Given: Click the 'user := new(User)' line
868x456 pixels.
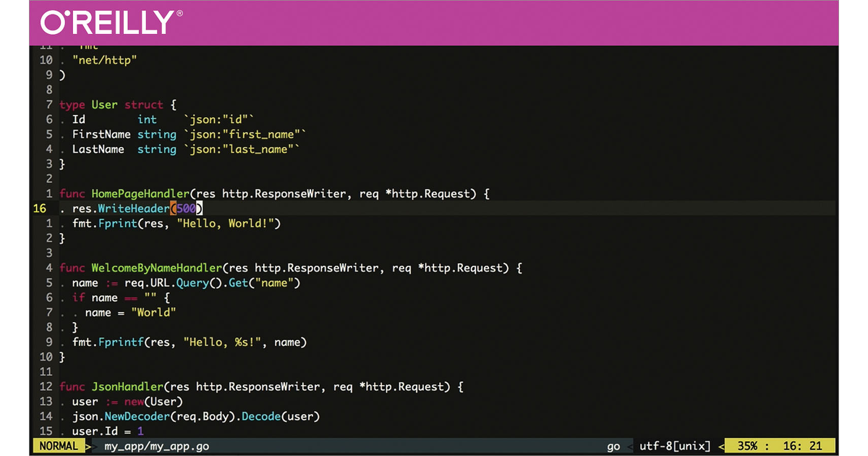Looking at the screenshot, I should (127, 402).
